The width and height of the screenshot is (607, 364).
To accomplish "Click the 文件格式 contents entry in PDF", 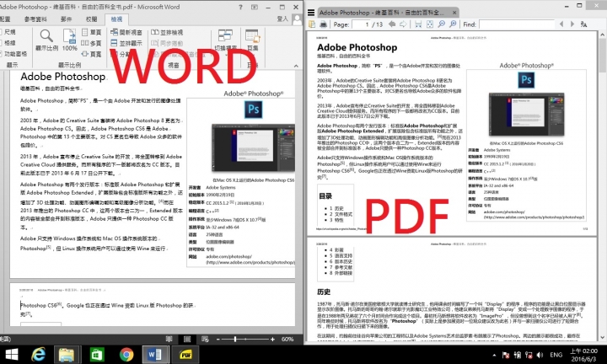I will 341,214.
